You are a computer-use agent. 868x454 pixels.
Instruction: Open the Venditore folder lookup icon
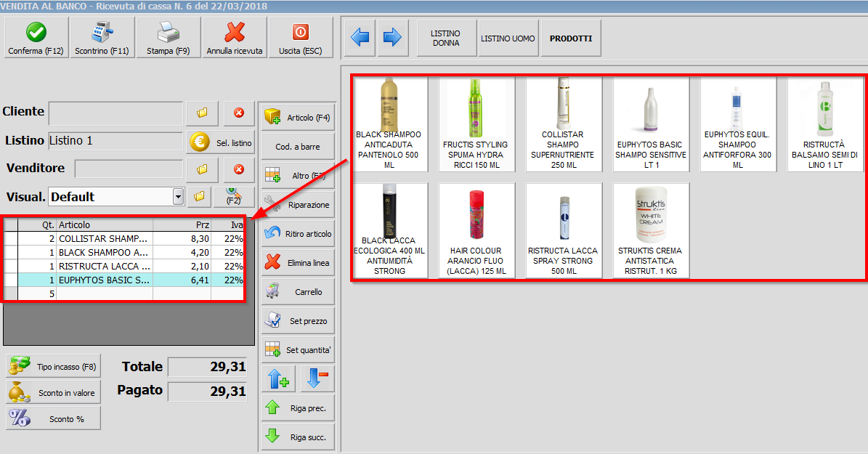(x=202, y=169)
